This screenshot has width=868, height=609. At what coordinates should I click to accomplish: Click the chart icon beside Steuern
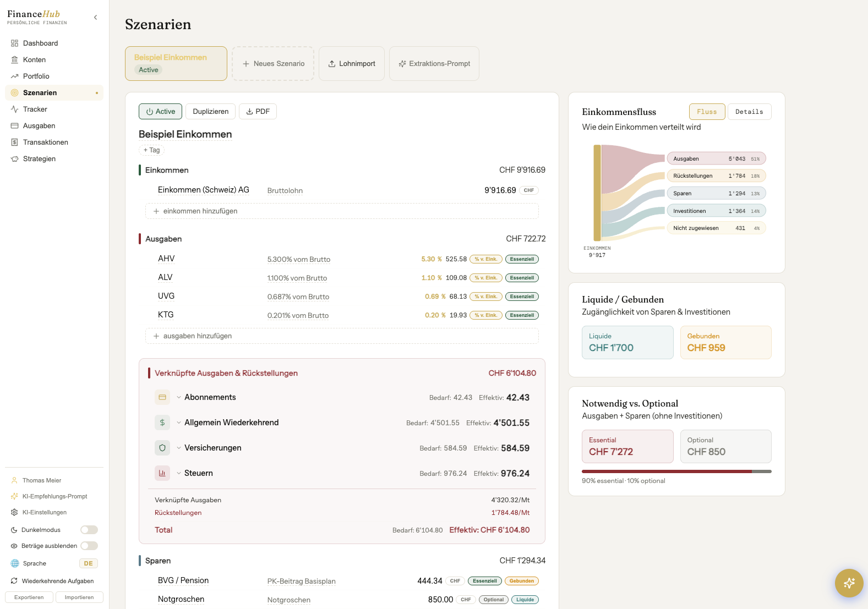pyautogui.click(x=162, y=473)
